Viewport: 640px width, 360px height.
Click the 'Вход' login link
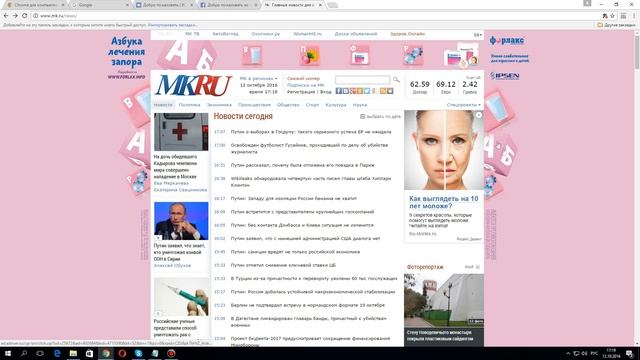(x=326, y=92)
